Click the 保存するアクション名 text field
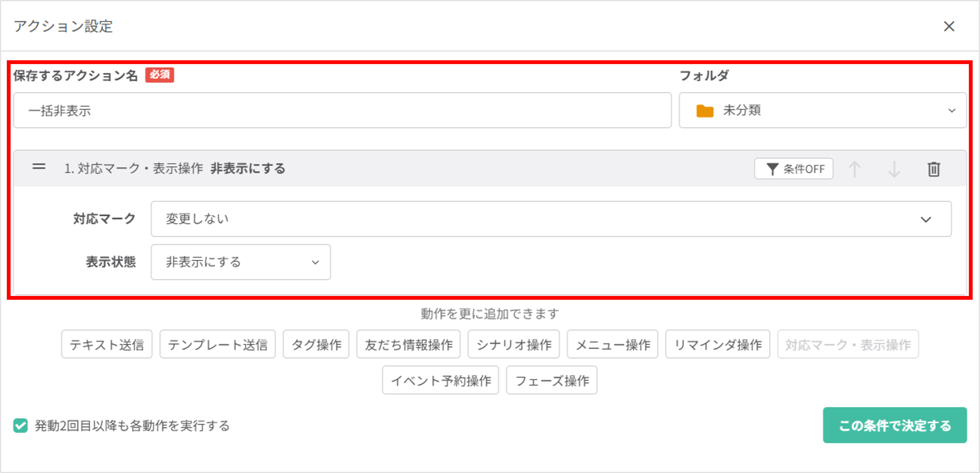The image size is (980, 473). (342, 111)
